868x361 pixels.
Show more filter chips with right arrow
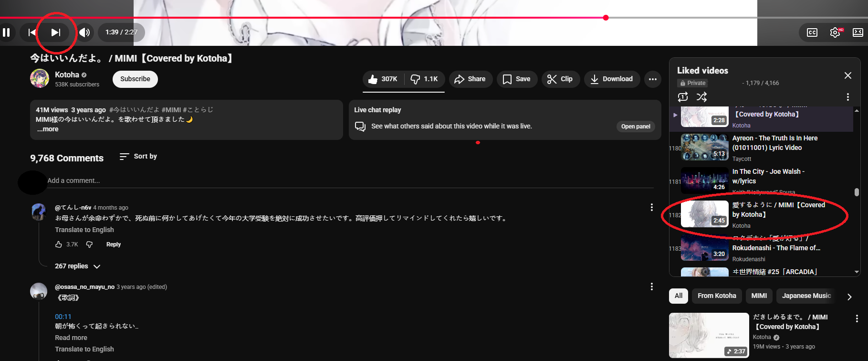[849, 297]
